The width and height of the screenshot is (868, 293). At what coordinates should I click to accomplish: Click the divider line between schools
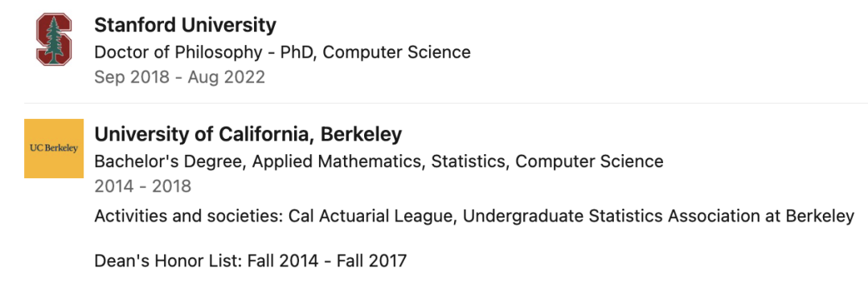pyautogui.click(x=445, y=104)
